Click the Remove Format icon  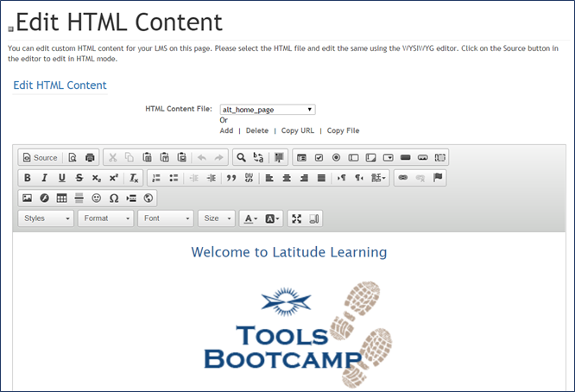click(134, 178)
